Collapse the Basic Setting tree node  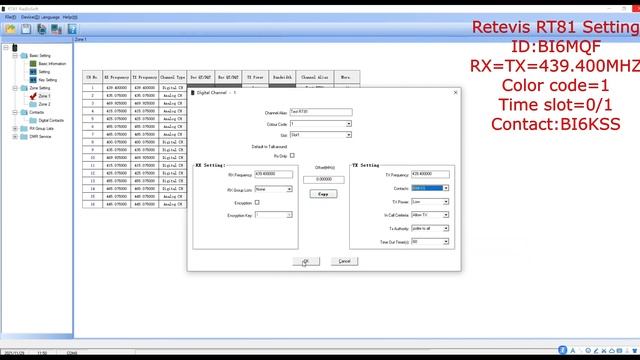(x=15, y=56)
